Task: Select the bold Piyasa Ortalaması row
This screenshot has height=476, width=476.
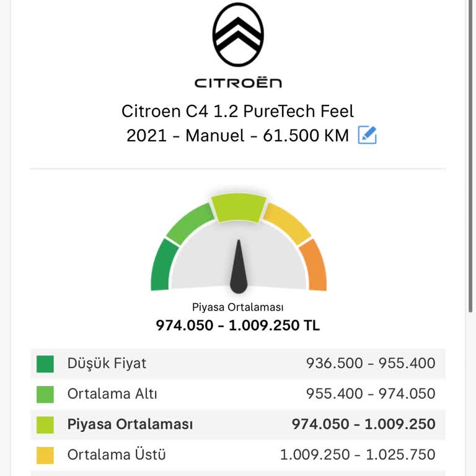Action: [x=238, y=424]
